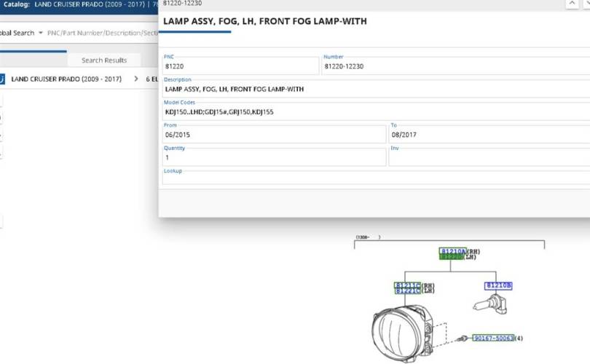The height and width of the screenshot is (364, 590).
Task: Open the Global Search dropdown
Action: tap(40, 33)
